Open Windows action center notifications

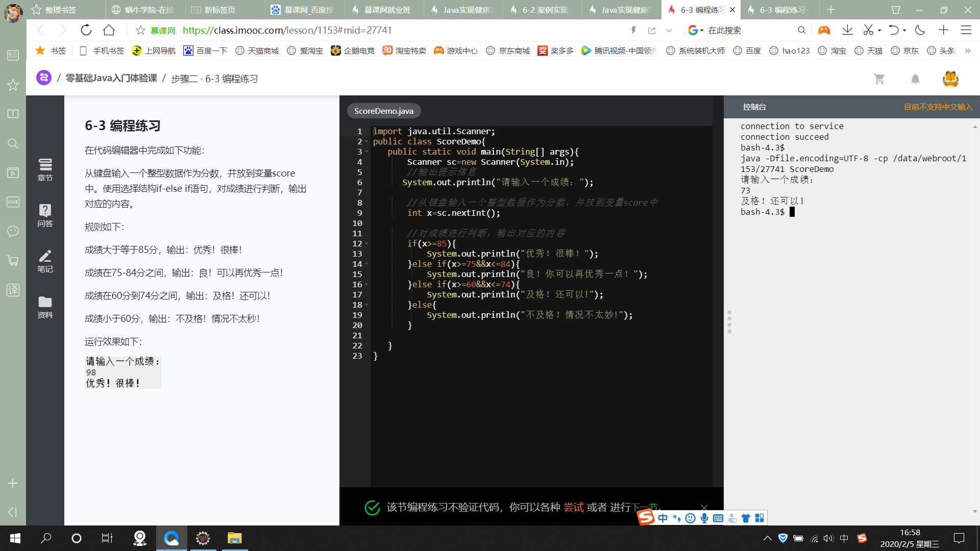pyautogui.click(x=959, y=538)
